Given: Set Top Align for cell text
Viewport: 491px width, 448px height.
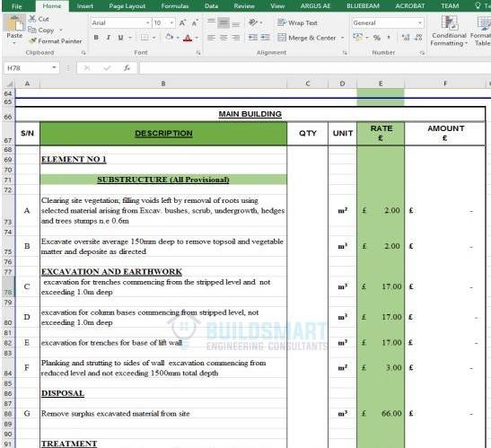Looking at the screenshot, I should pyautogui.click(x=211, y=22).
